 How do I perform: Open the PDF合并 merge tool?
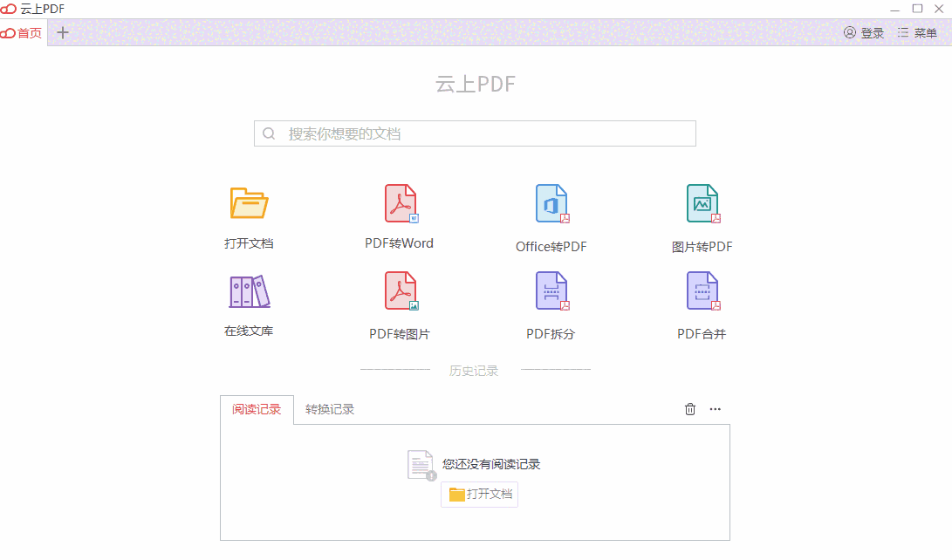[x=702, y=301]
